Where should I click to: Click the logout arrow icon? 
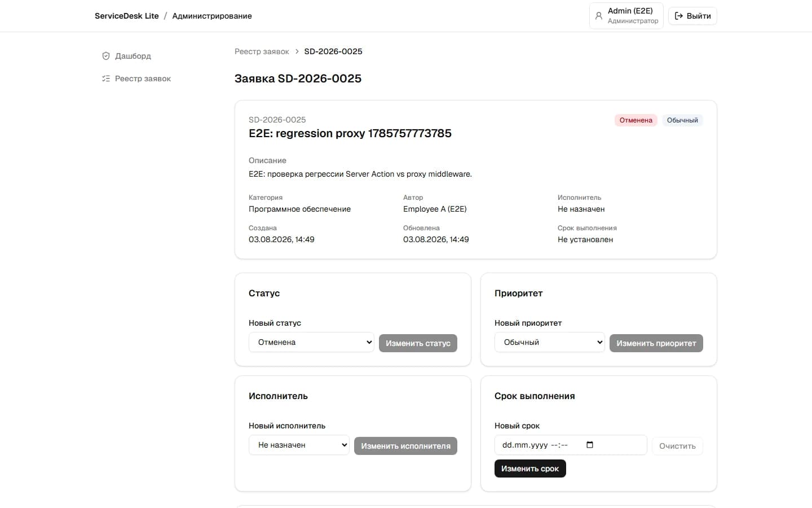pyautogui.click(x=679, y=16)
